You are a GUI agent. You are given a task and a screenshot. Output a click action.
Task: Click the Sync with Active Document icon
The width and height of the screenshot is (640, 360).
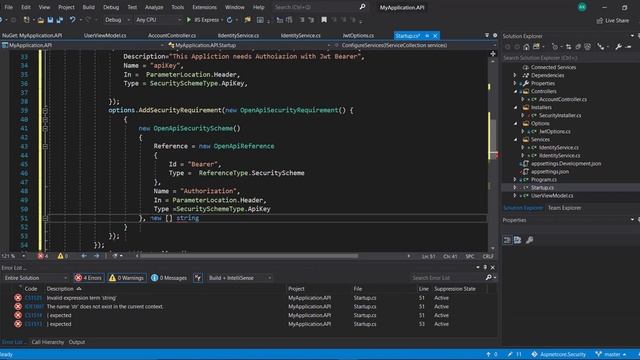coord(568,47)
